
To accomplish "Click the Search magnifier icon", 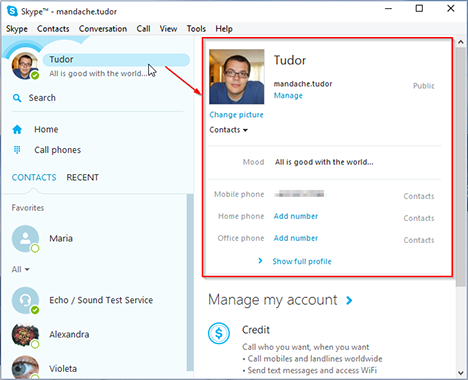I will 17,98.
